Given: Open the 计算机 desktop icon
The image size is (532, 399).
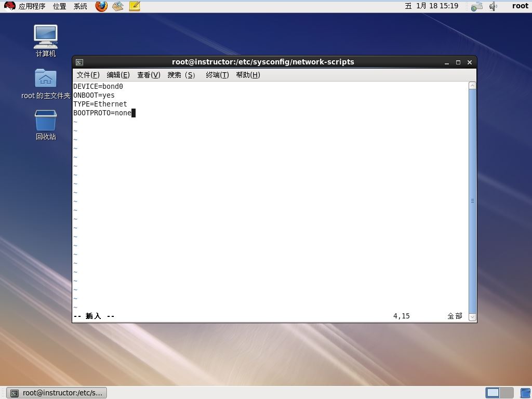Looking at the screenshot, I should [46, 41].
